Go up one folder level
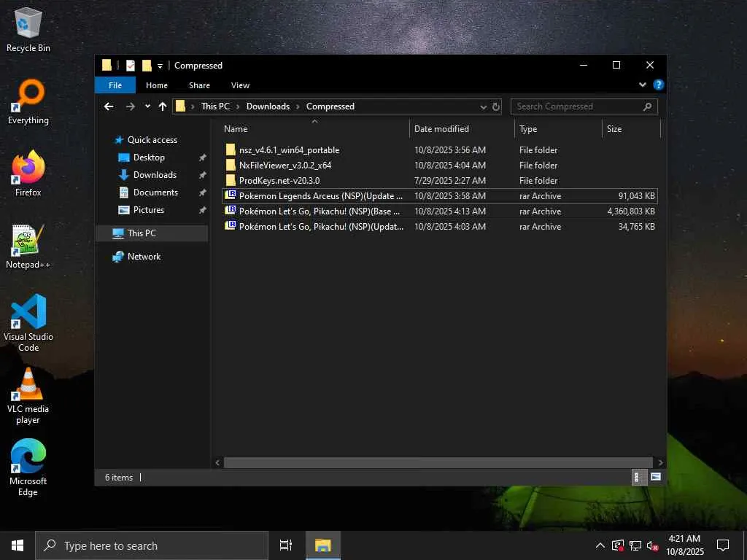Image resolution: width=747 pixels, height=560 pixels. [163, 106]
